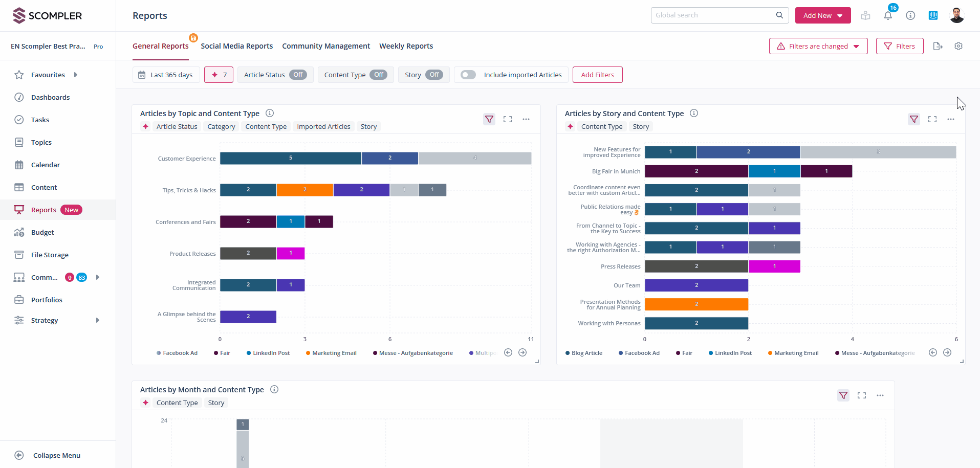Click the Global search field
This screenshot has height=468, width=980.
[x=714, y=15]
